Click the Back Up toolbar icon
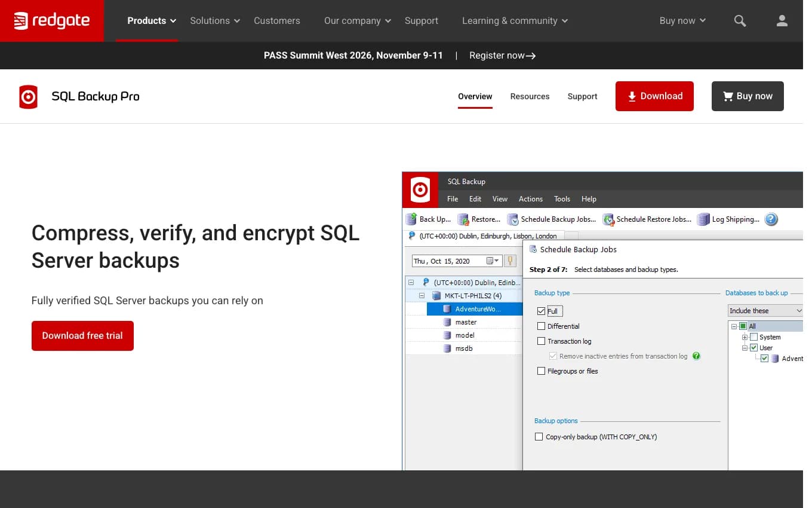The image size is (812, 508). click(x=411, y=219)
